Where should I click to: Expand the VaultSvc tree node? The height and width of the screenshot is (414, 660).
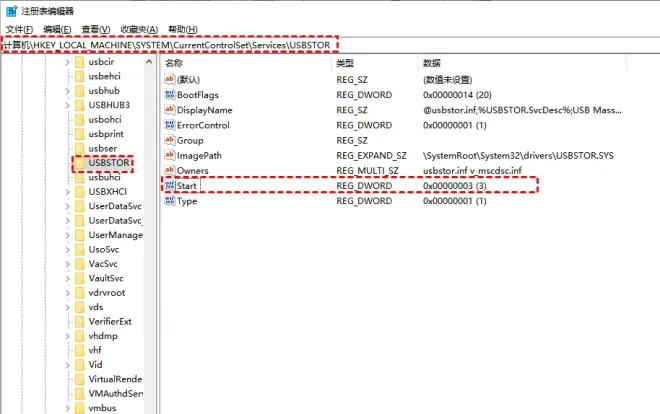tap(67, 278)
